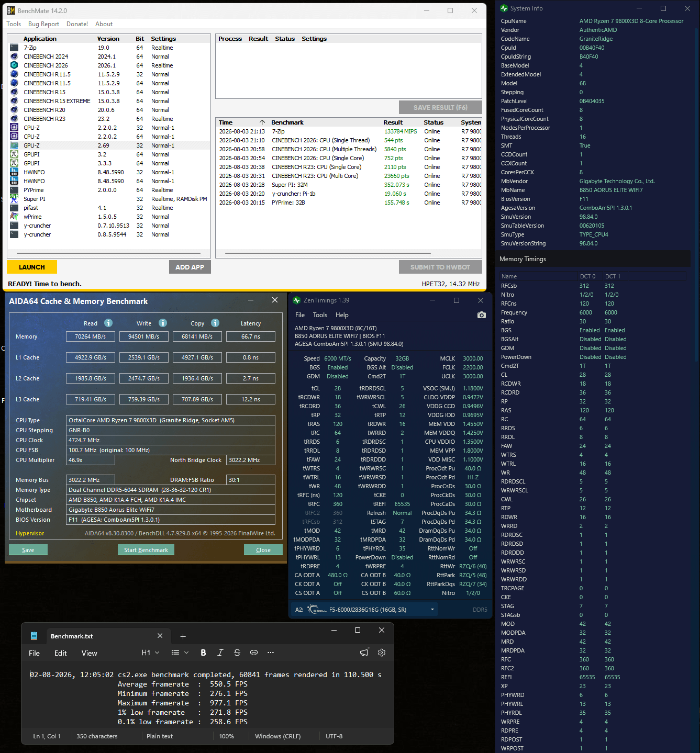Click SUBMIT TO HWBOT button

(440, 267)
